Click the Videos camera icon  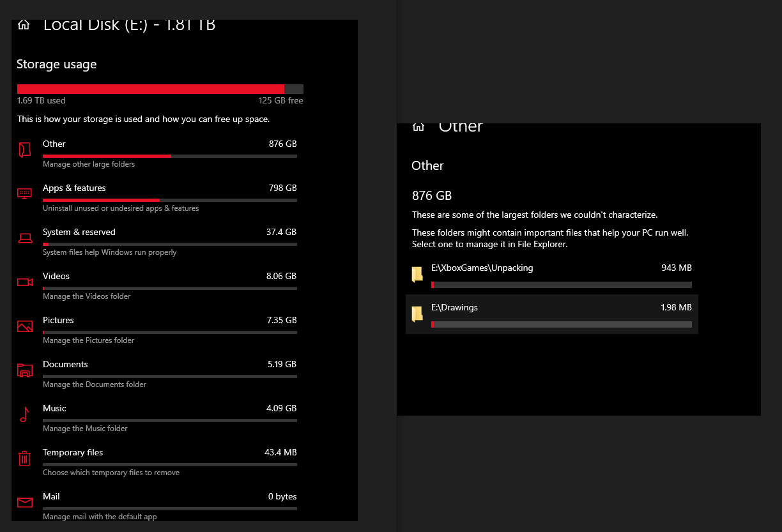(25, 282)
